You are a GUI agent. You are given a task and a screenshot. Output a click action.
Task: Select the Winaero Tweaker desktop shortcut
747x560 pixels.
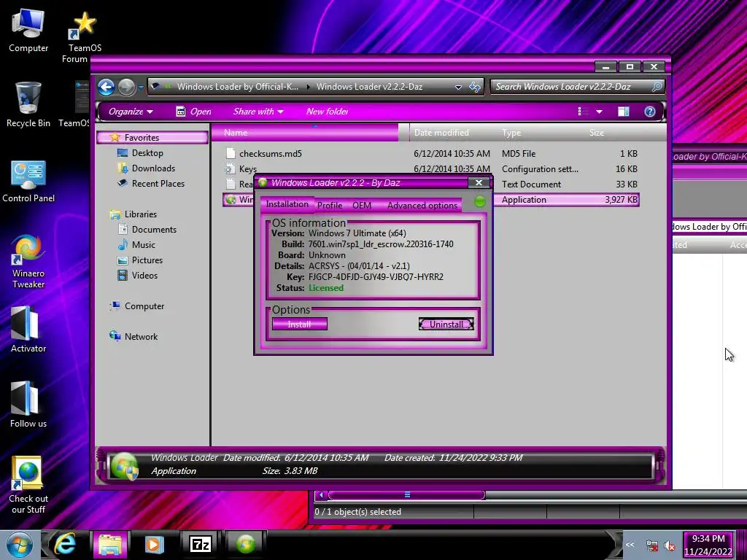(28, 262)
